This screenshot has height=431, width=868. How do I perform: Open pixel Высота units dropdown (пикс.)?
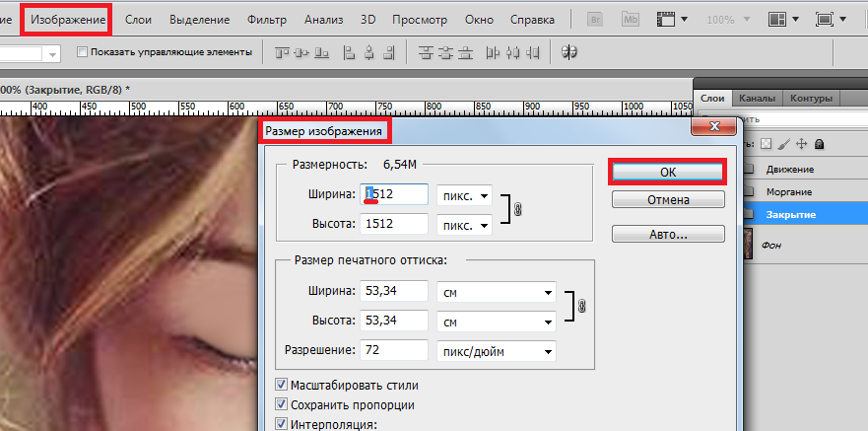(464, 225)
